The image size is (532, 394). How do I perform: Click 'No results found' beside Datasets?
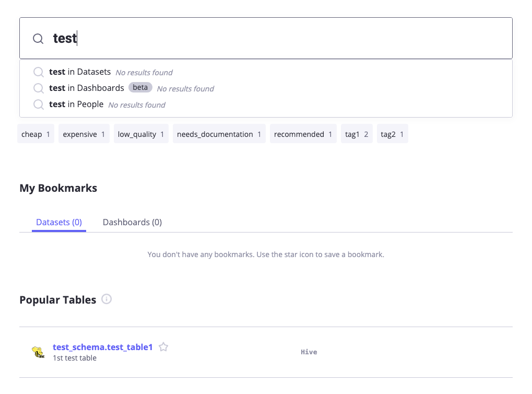point(144,72)
